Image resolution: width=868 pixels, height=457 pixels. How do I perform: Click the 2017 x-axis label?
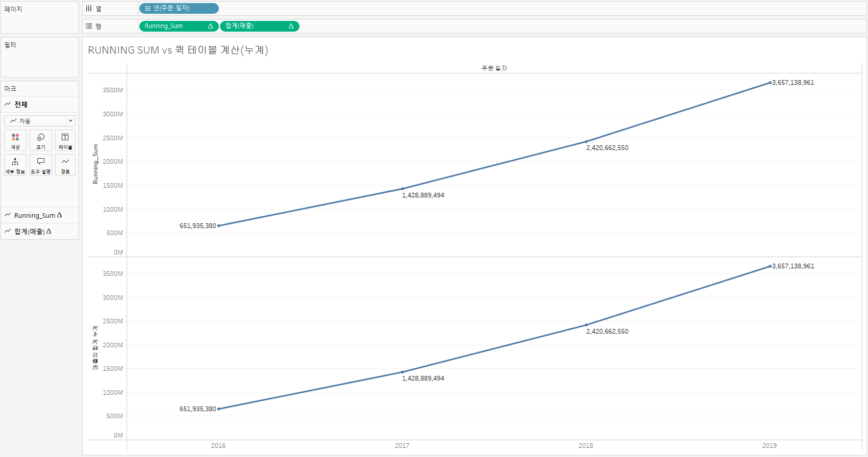402,446
